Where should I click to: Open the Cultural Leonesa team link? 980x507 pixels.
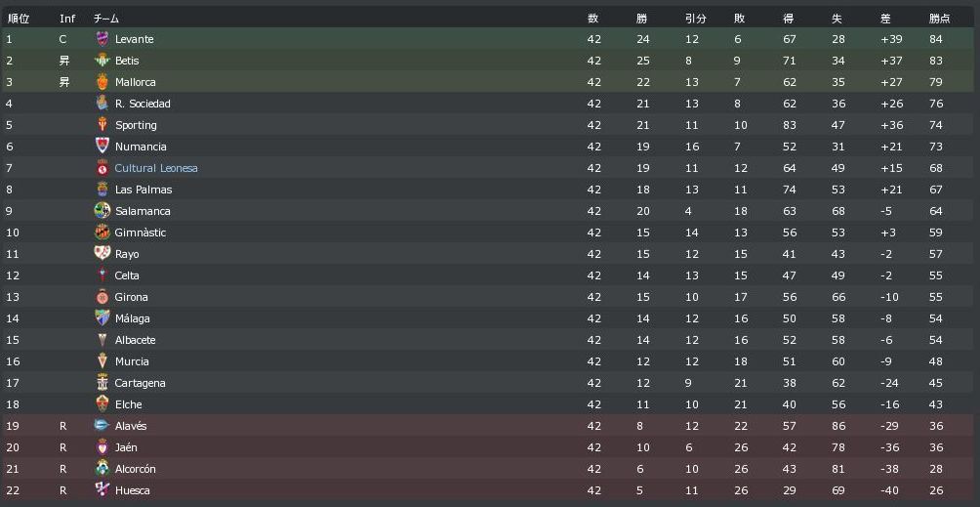click(156, 168)
